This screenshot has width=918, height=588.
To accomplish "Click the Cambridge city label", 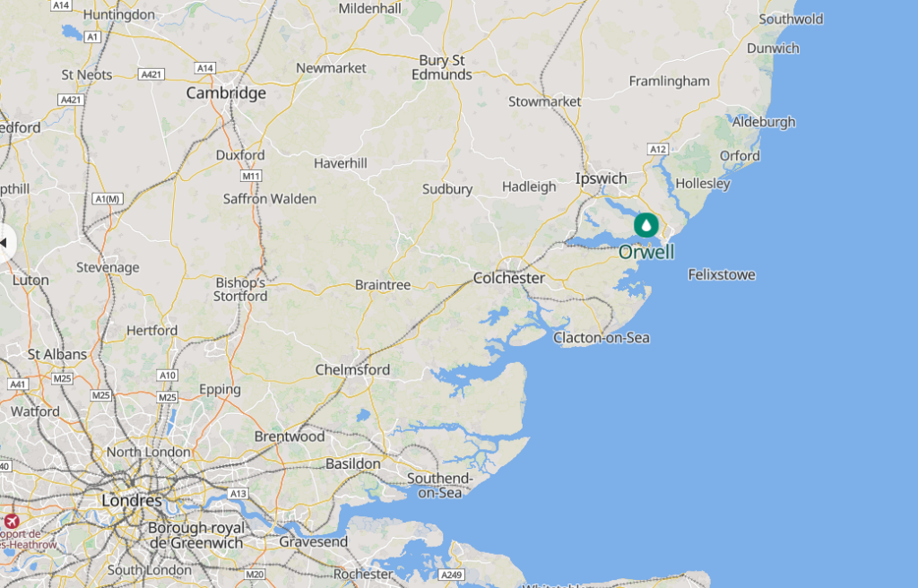I will coord(226,93).
